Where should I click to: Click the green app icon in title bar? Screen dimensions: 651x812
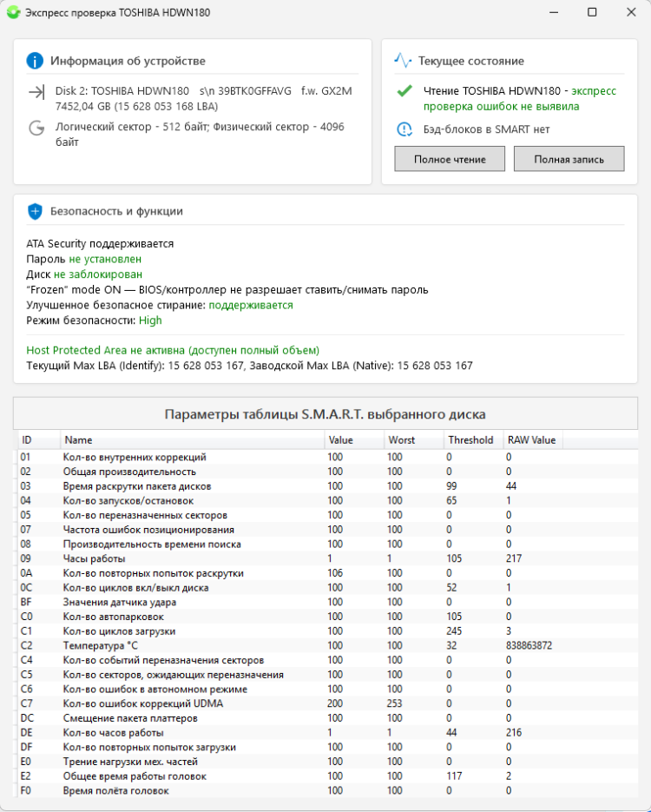pos(13,13)
